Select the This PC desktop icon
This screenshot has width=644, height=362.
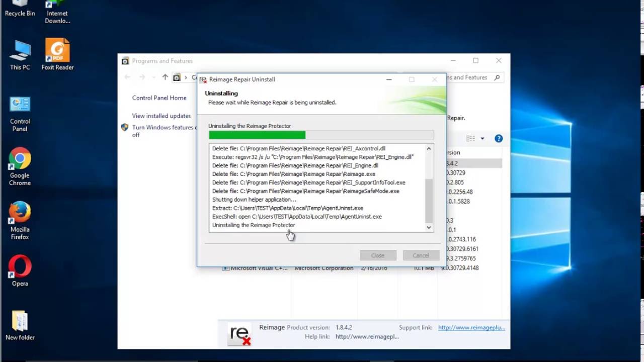tap(20, 55)
